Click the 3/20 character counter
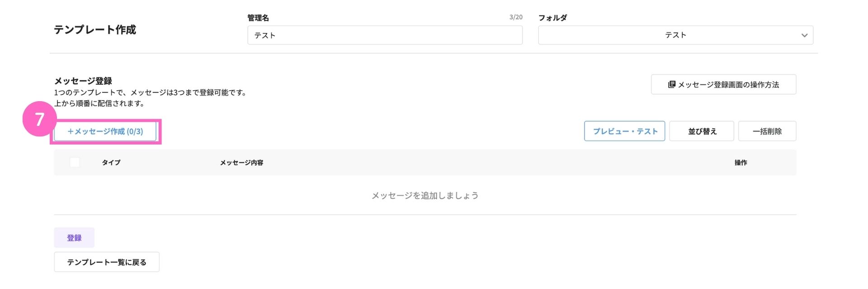Screen dimensions: 868x289 tap(516, 17)
